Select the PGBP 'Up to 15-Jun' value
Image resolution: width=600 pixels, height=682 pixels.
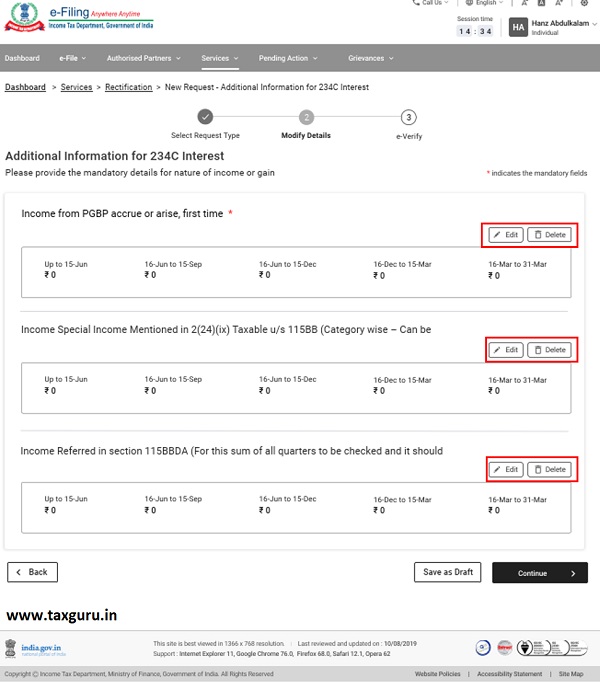click(50, 275)
